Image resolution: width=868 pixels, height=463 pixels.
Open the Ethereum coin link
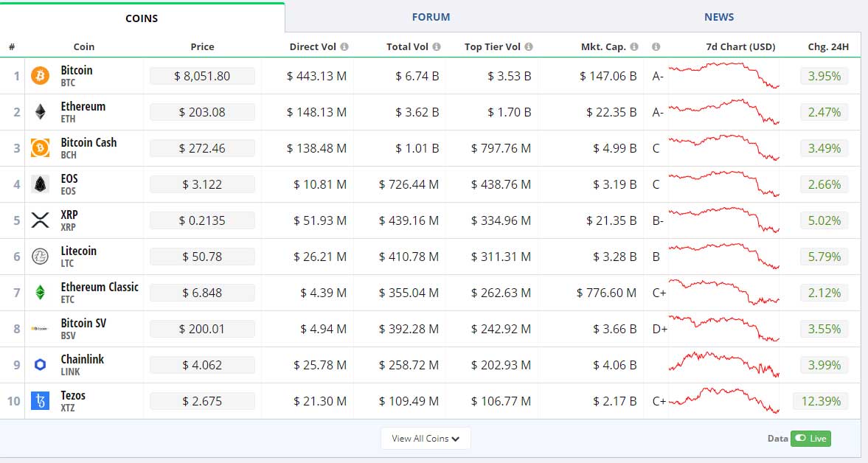[83, 106]
